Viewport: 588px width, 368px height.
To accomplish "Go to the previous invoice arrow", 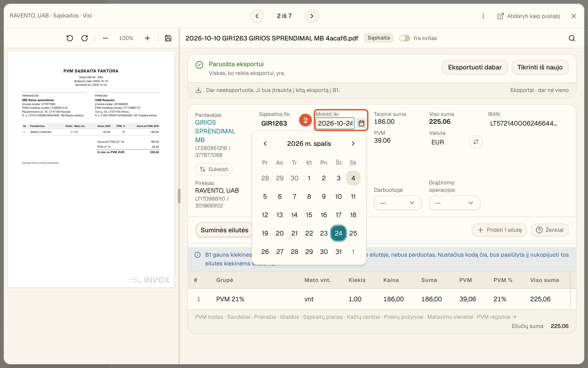I will [x=257, y=16].
